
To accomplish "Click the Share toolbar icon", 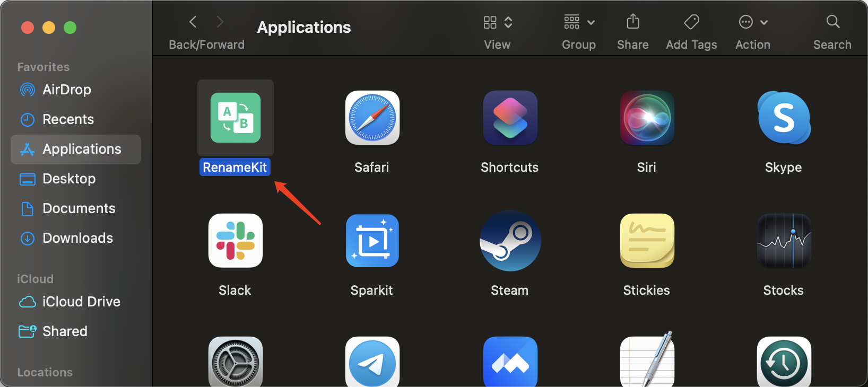I will (633, 22).
